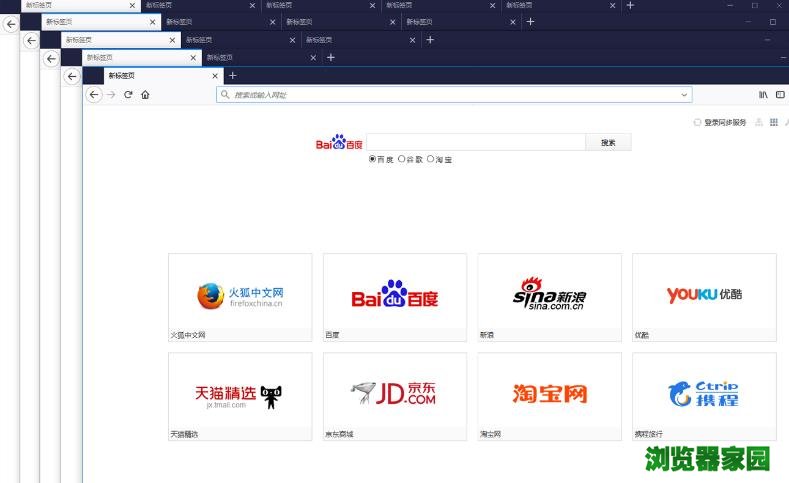Go to the home page icon

tap(145, 95)
